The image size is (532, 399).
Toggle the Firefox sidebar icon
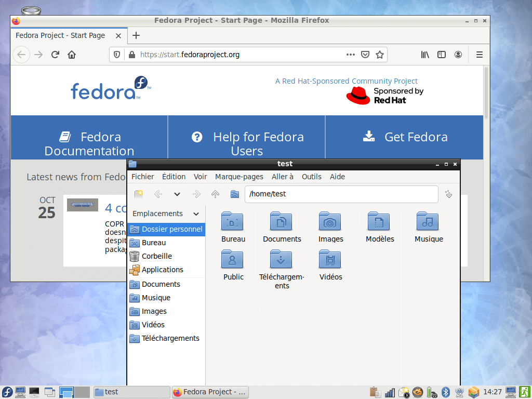442,55
